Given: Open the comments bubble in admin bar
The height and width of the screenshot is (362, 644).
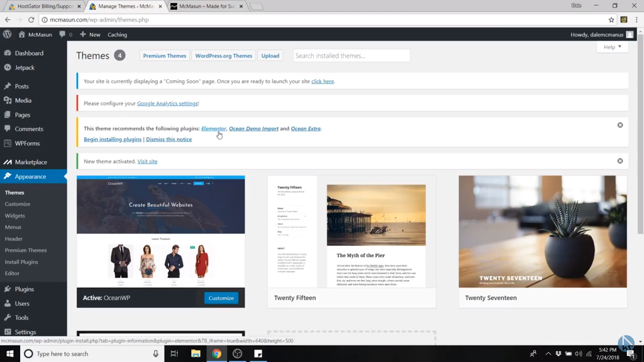Looking at the screenshot, I should tap(62, 35).
